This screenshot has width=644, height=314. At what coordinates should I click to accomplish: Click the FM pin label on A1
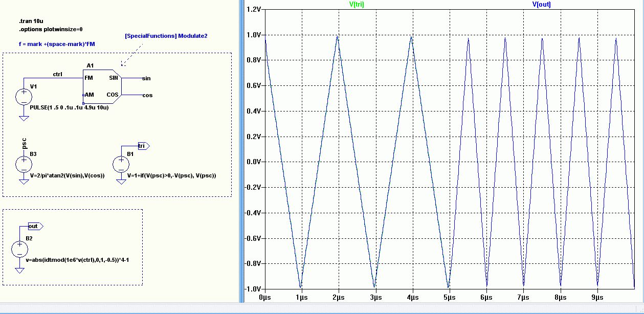[88, 78]
